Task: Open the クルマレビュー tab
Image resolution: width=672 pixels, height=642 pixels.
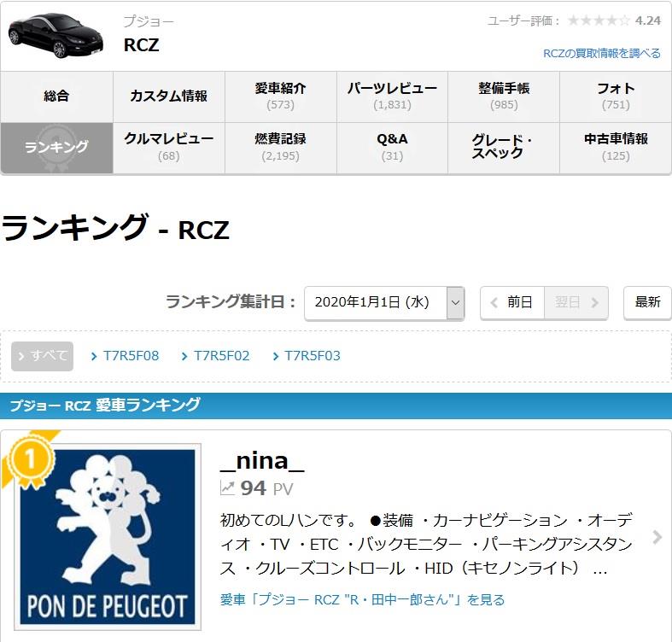Action: click(x=169, y=148)
